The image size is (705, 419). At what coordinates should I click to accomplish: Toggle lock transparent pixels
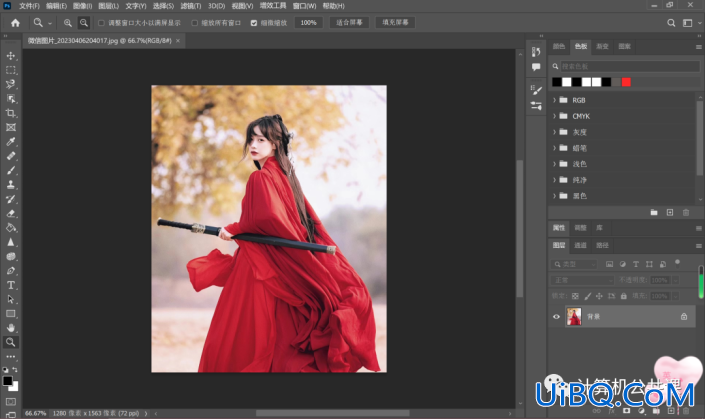(x=575, y=296)
